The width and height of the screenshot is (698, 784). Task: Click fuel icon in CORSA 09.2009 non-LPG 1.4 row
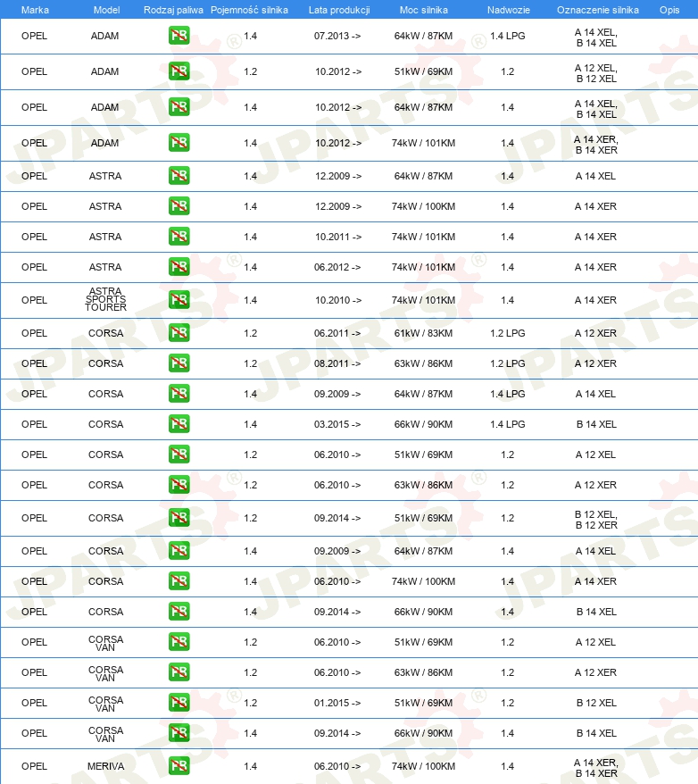179,551
